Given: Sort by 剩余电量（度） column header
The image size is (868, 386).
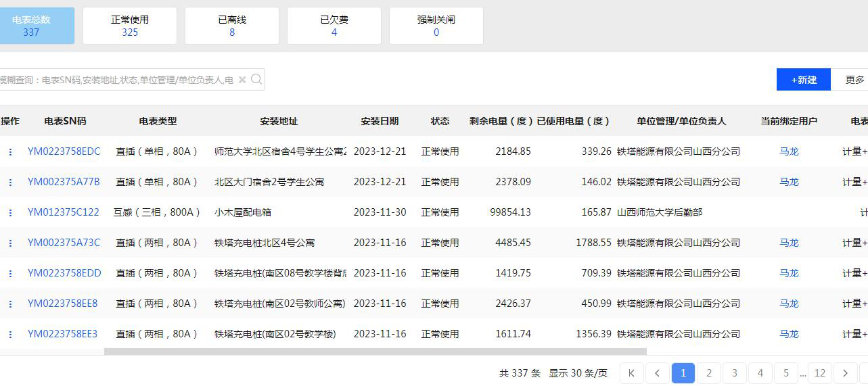Looking at the screenshot, I should (501, 121).
